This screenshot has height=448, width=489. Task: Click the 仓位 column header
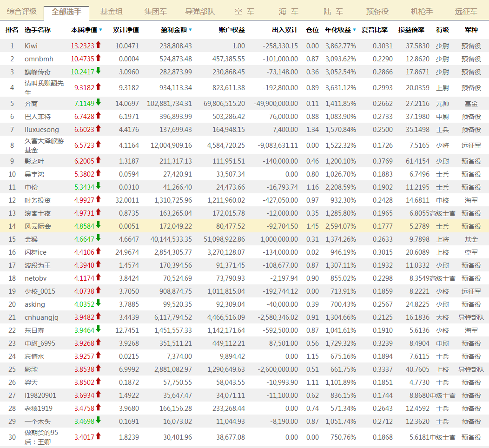312,30
